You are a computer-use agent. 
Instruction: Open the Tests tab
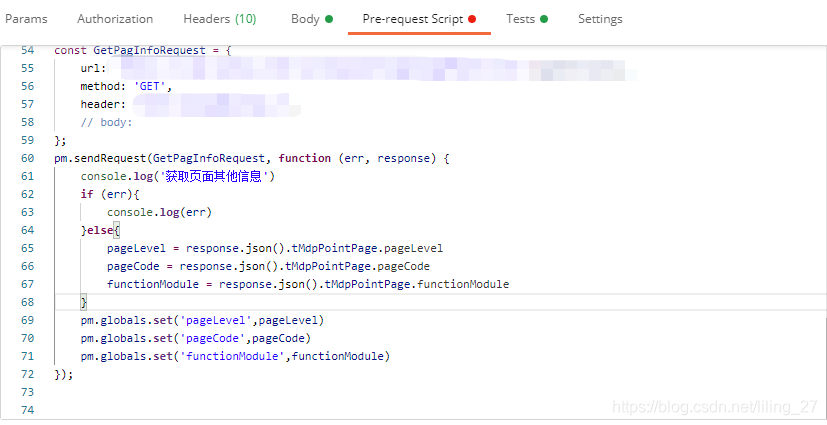pyautogui.click(x=527, y=19)
